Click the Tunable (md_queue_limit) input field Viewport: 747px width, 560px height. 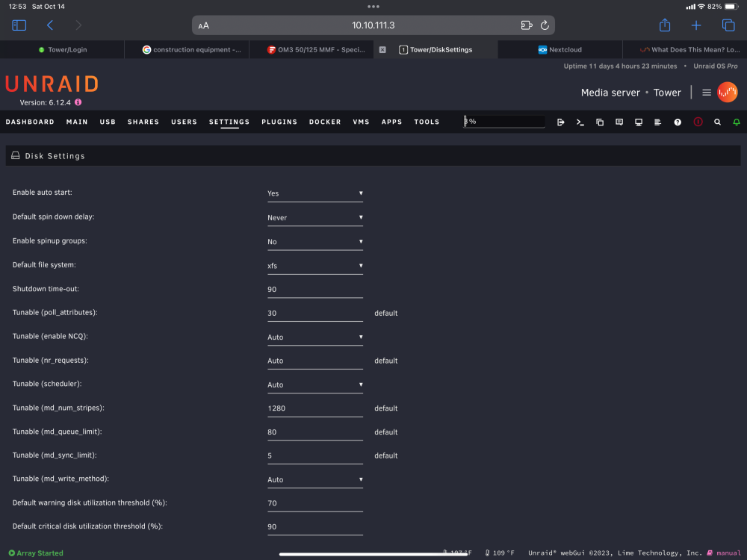click(315, 432)
